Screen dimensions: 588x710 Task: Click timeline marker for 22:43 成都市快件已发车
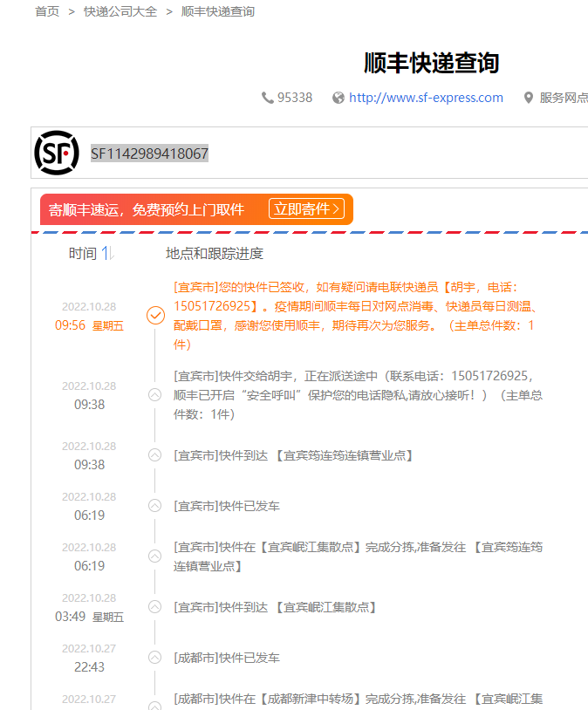point(155,658)
